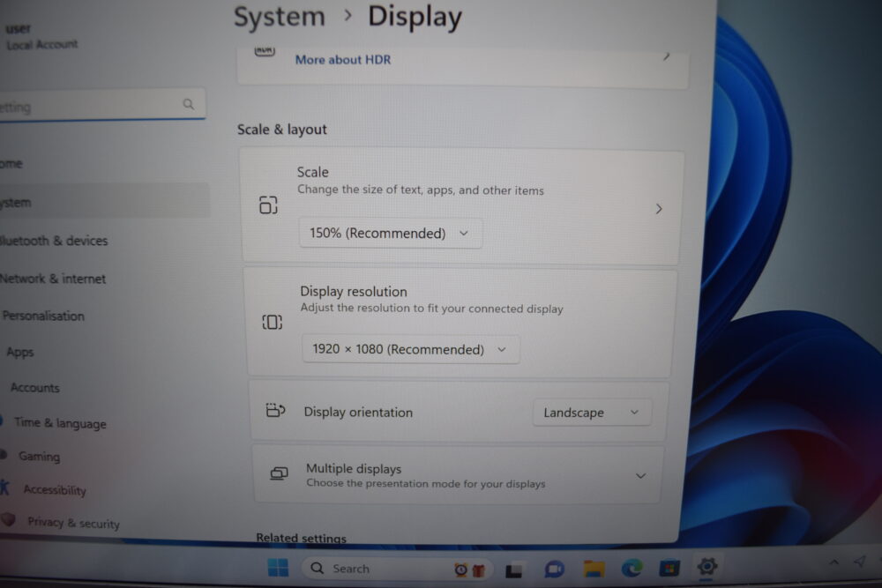Open Personalisation settings
The height and width of the screenshot is (588, 882).
(43, 316)
